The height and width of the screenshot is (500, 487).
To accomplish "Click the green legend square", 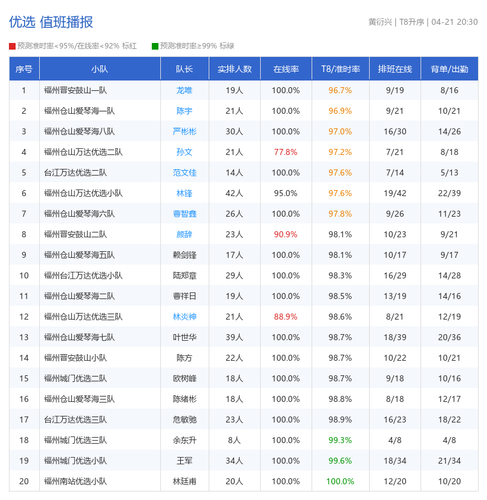I will click(x=155, y=46).
